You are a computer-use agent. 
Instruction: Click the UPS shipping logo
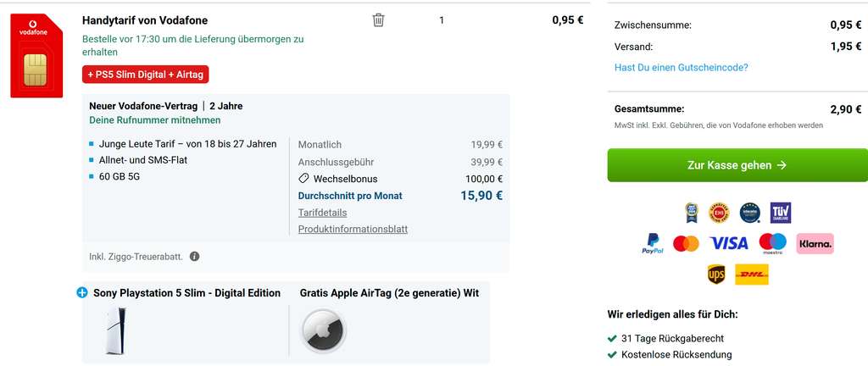[x=716, y=274]
